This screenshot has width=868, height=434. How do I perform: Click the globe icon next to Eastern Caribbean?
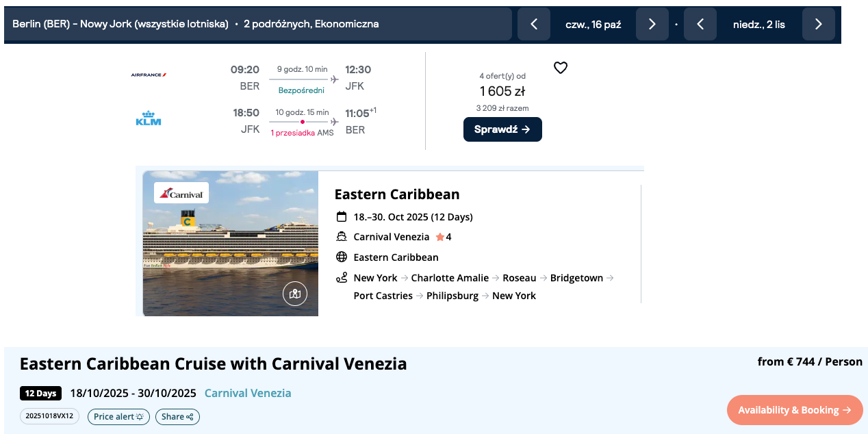click(x=342, y=257)
